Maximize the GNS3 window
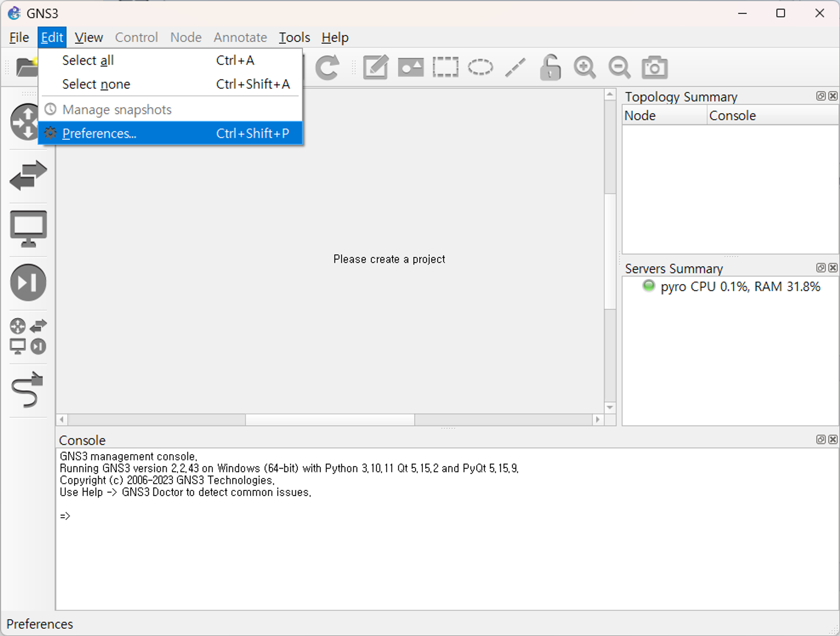 pos(781,13)
